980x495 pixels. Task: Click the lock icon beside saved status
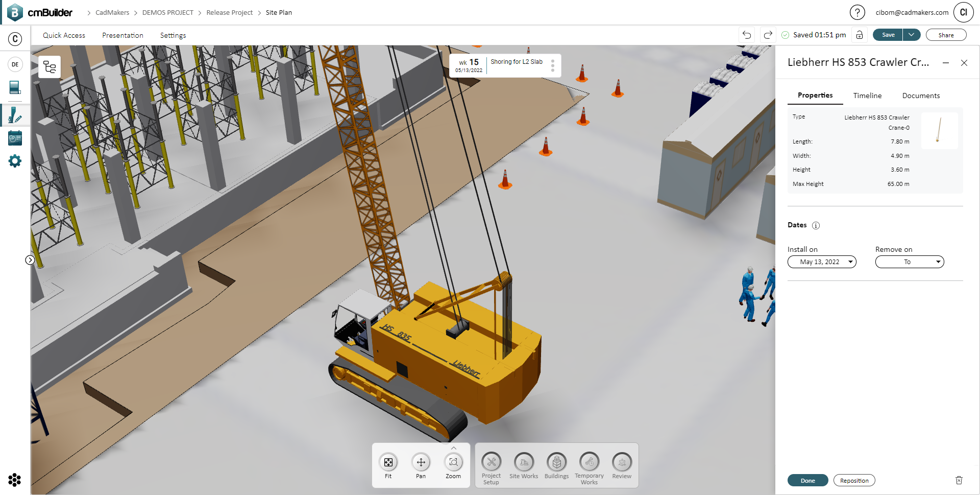(x=860, y=35)
